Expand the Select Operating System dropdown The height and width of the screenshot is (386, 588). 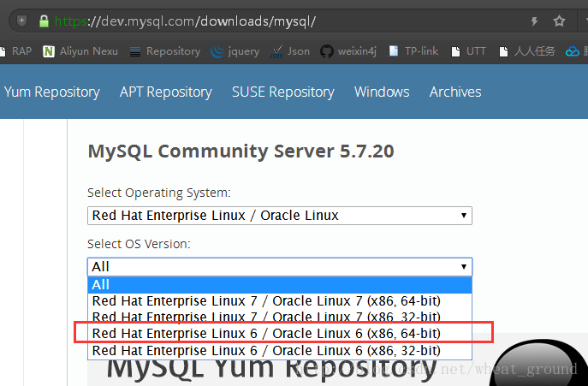click(280, 216)
